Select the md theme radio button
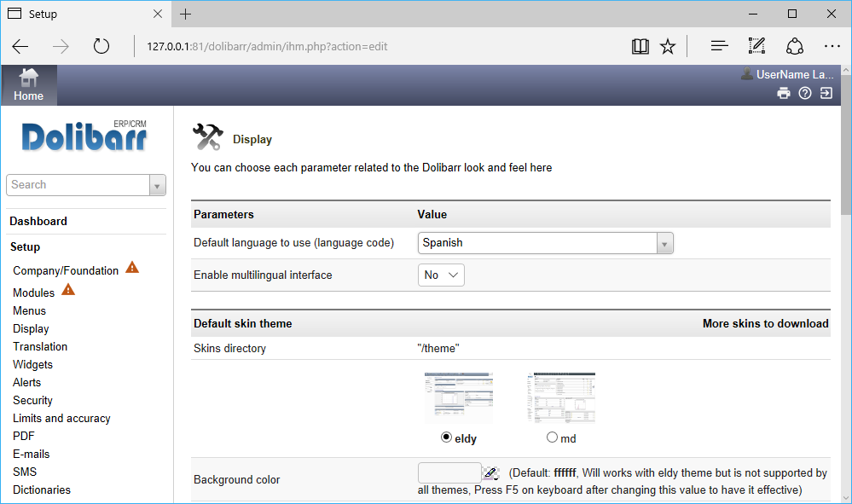The image size is (852, 504). (x=552, y=437)
